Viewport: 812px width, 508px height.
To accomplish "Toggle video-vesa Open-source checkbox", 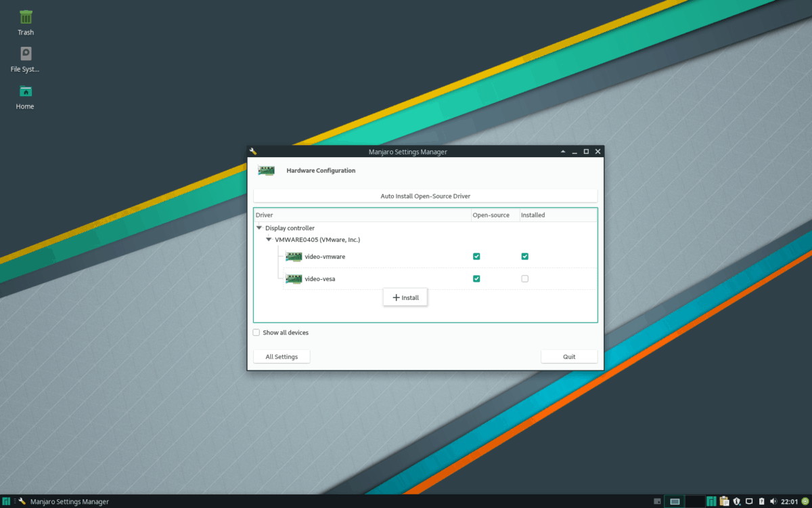I will pos(476,278).
